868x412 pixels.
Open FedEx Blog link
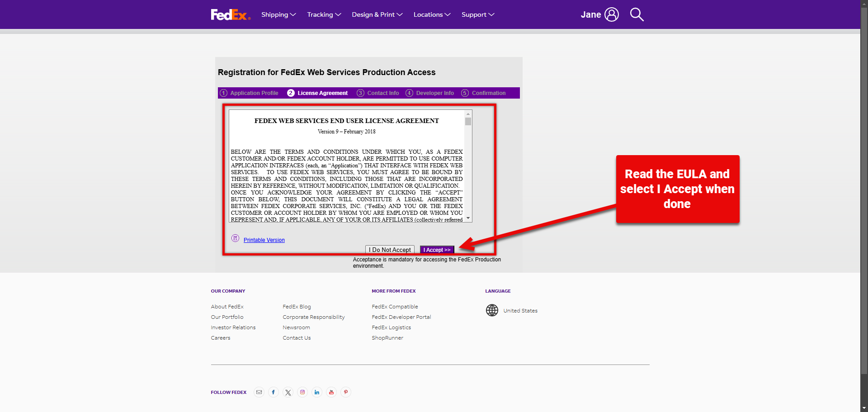(x=297, y=307)
